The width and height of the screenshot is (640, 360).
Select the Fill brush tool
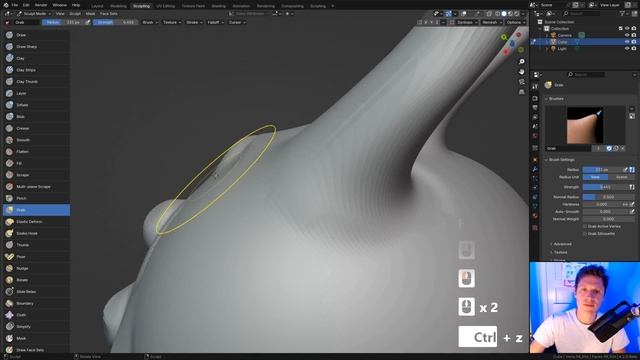36,163
